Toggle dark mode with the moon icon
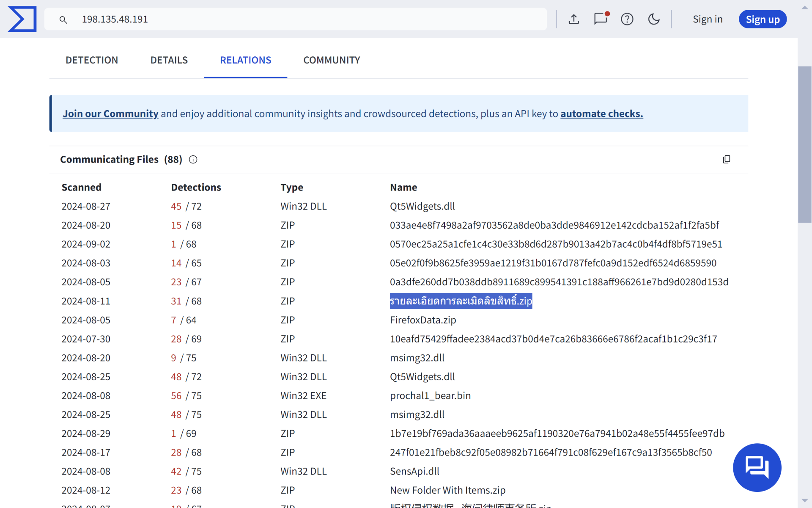The height and width of the screenshot is (508, 812). pyautogui.click(x=654, y=19)
